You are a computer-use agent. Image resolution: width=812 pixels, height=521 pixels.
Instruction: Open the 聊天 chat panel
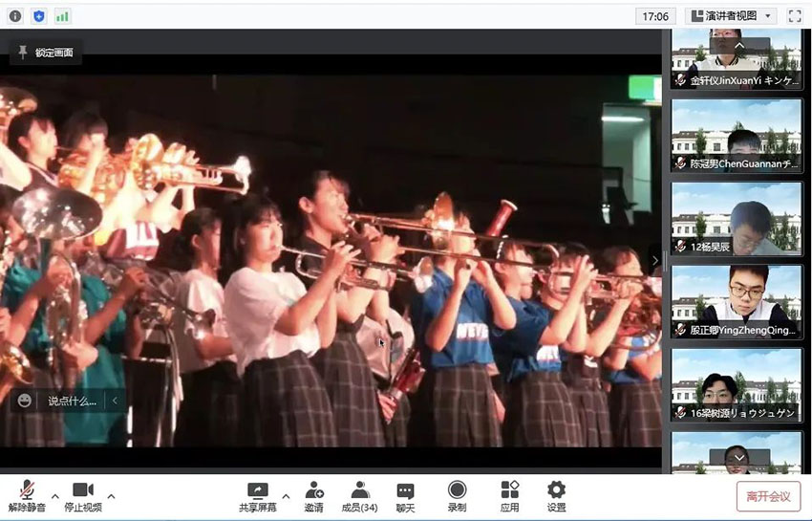click(x=405, y=496)
